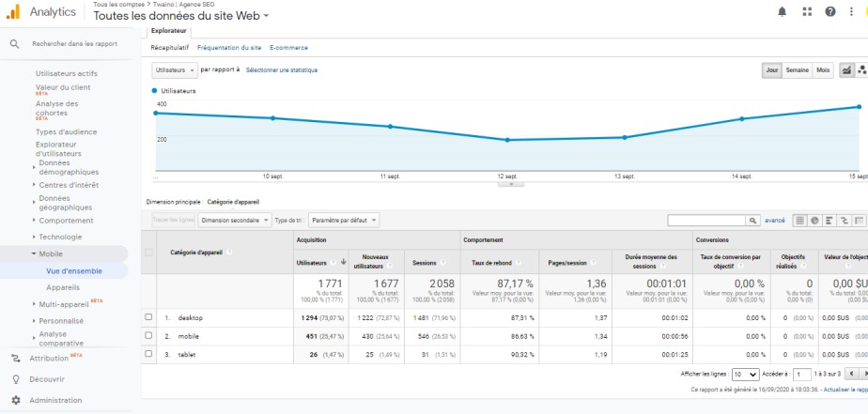
Task: Switch to comparison view icon
Action: [845, 221]
